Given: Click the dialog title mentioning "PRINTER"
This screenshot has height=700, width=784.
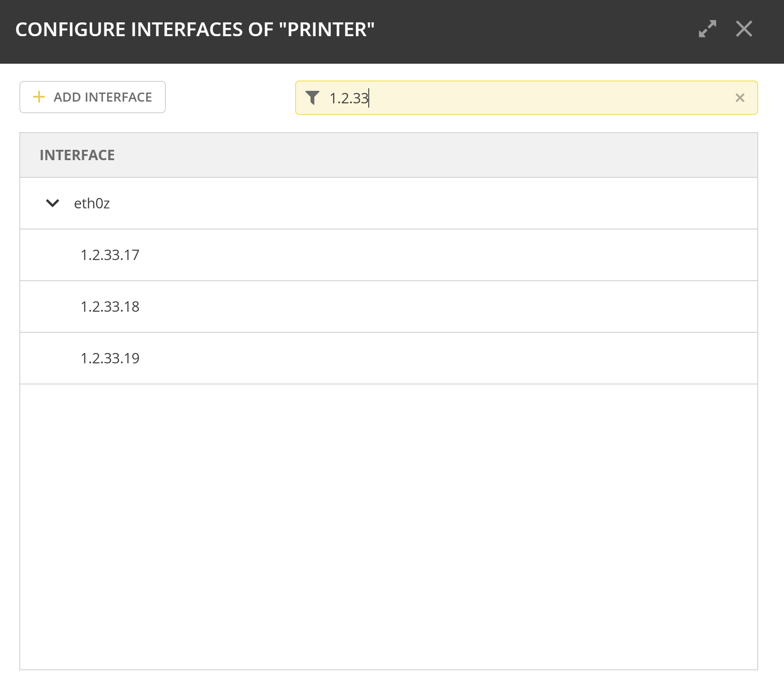Looking at the screenshot, I should click(195, 29).
